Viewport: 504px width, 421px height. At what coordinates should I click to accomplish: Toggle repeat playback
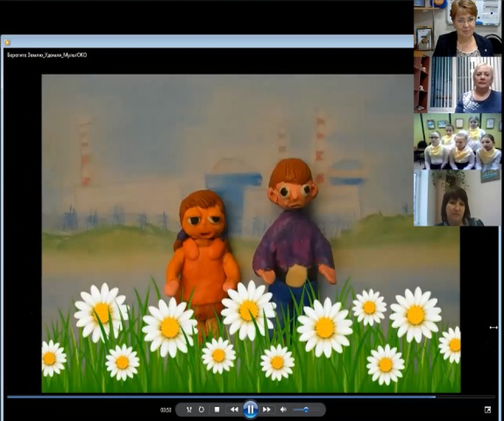pos(202,410)
